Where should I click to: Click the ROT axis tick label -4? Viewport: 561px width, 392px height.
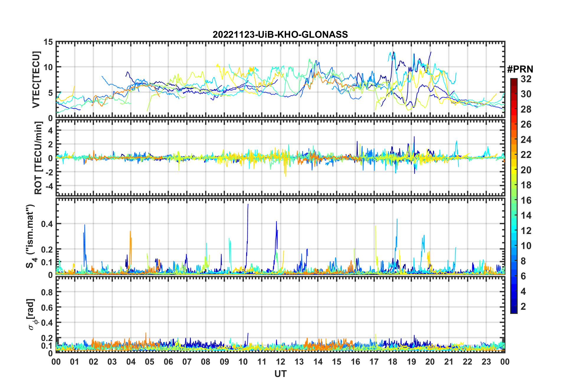pyautogui.click(x=49, y=186)
